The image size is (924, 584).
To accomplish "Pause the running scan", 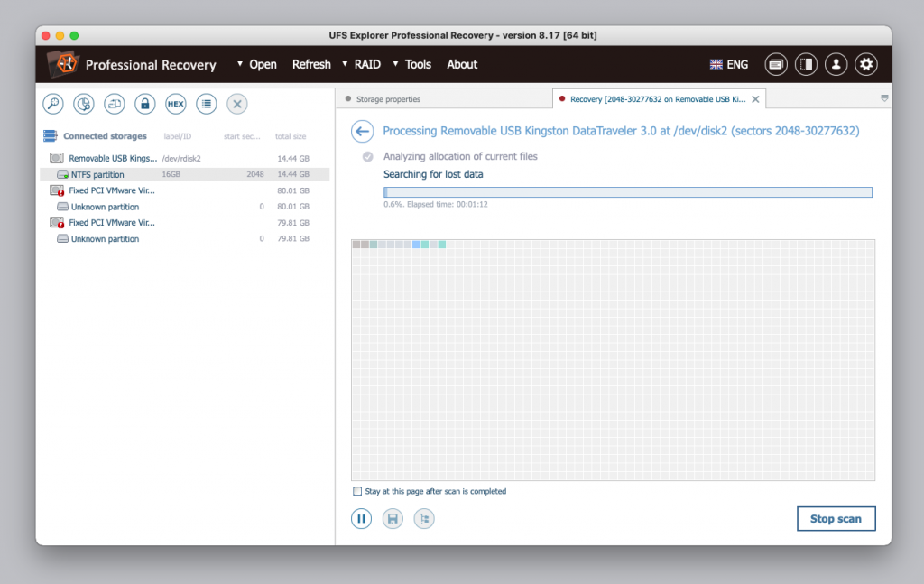I will click(x=361, y=518).
